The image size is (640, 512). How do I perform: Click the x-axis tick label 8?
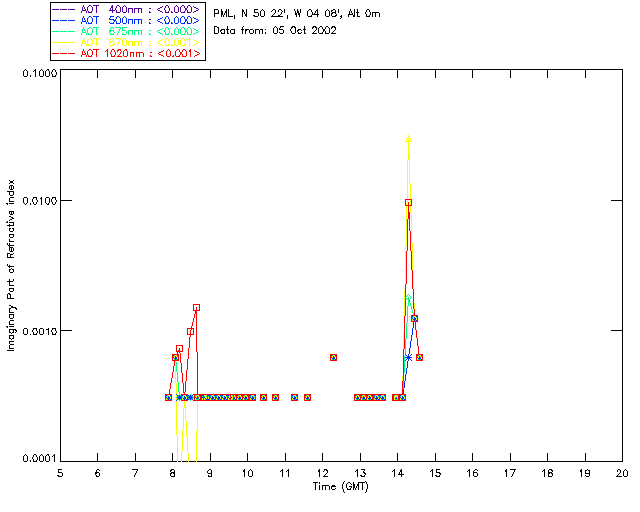point(173,473)
